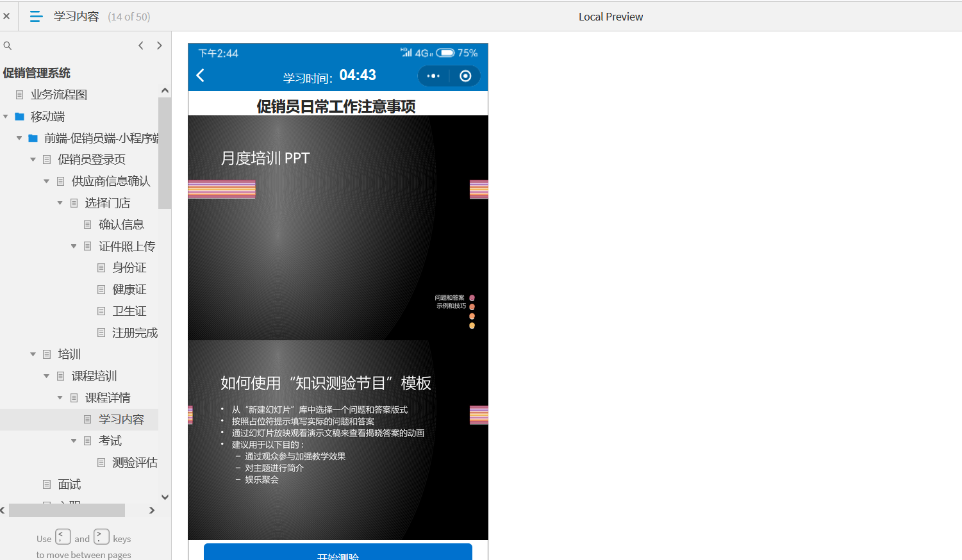Click the scroll-up arrow of sitemap
Viewport: 962px width, 560px height.
pyautogui.click(x=165, y=90)
